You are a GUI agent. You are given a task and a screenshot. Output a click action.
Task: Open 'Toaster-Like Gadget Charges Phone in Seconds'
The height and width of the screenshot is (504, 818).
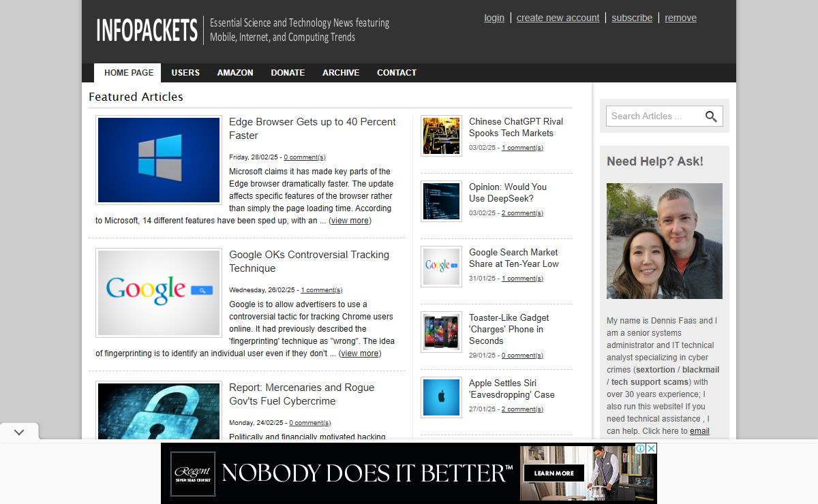[x=509, y=329]
